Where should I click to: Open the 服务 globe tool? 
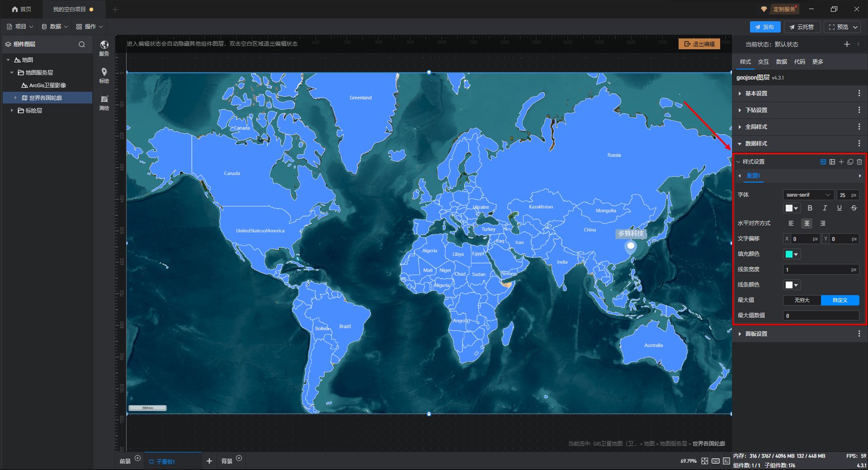(x=104, y=47)
